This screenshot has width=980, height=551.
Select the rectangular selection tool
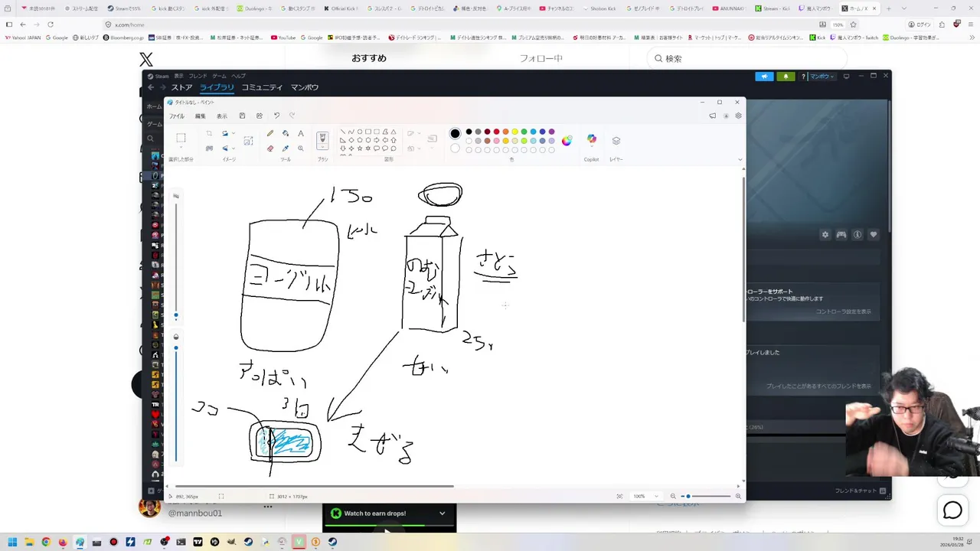click(x=181, y=138)
